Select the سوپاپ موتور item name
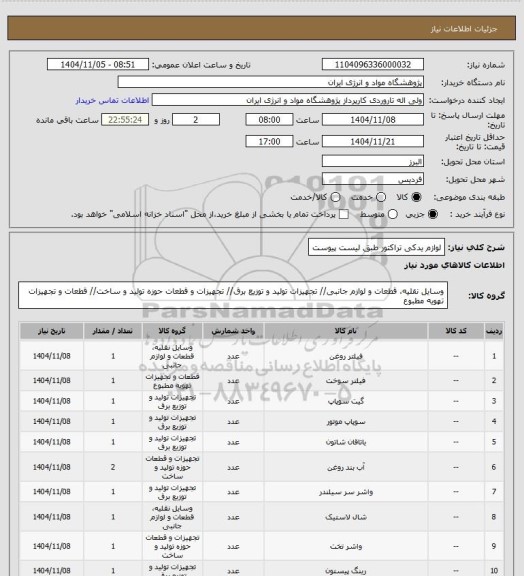524x576 pixels. coord(346,422)
